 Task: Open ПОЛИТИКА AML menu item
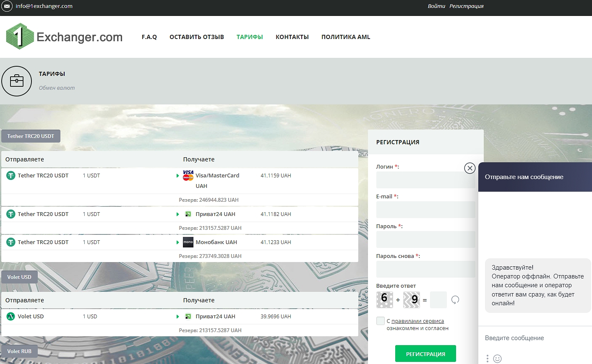click(x=346, y=37)
